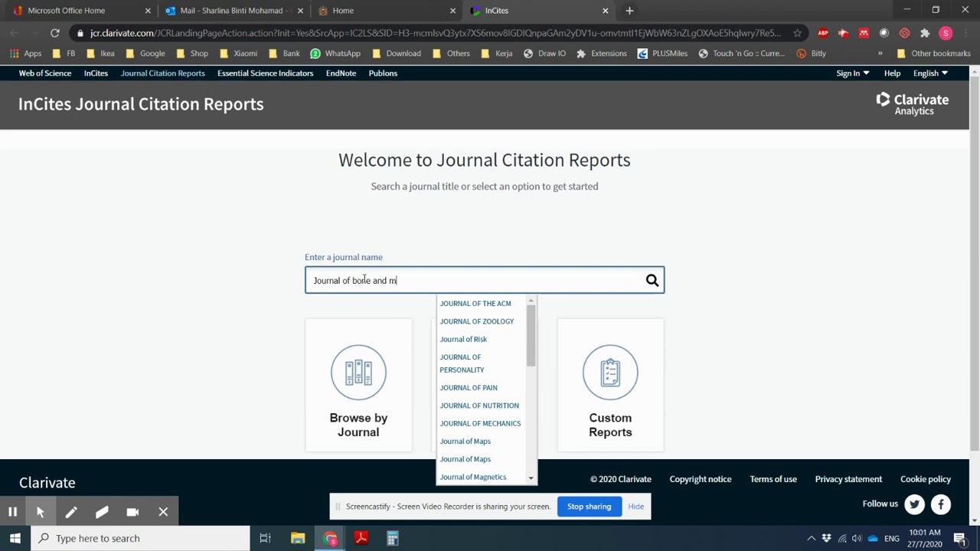Image resolution: width=980 pixels, height=551 pixels.
Task: Open Windows Start menu
Action: click(15, 538)
